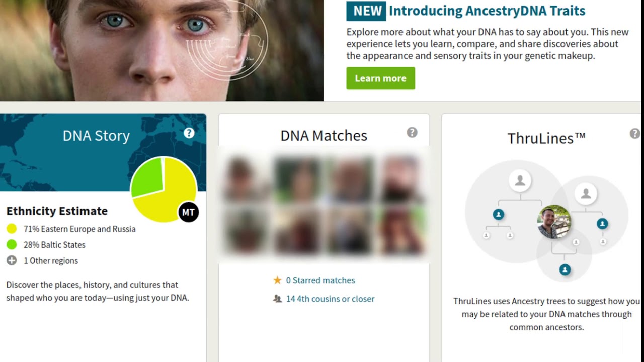Screen dimensions: 644x362
Task: Click the black MT initials badge
Action: 188,212
